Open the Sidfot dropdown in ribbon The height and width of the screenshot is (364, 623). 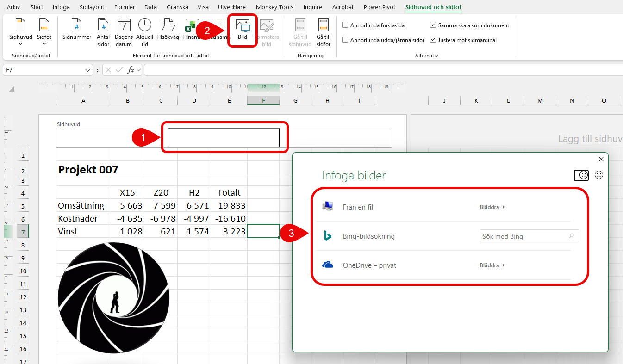(x=44, y=32)
